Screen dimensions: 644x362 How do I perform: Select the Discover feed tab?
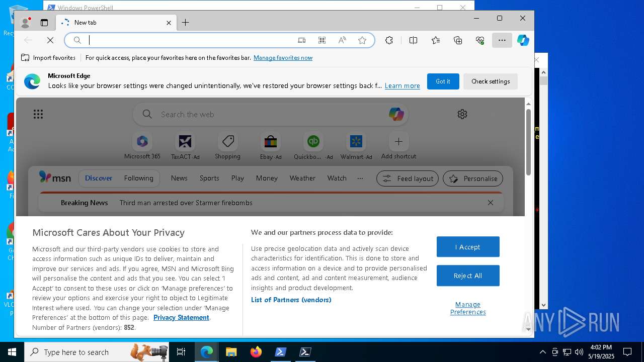click(x=99, y=178)
